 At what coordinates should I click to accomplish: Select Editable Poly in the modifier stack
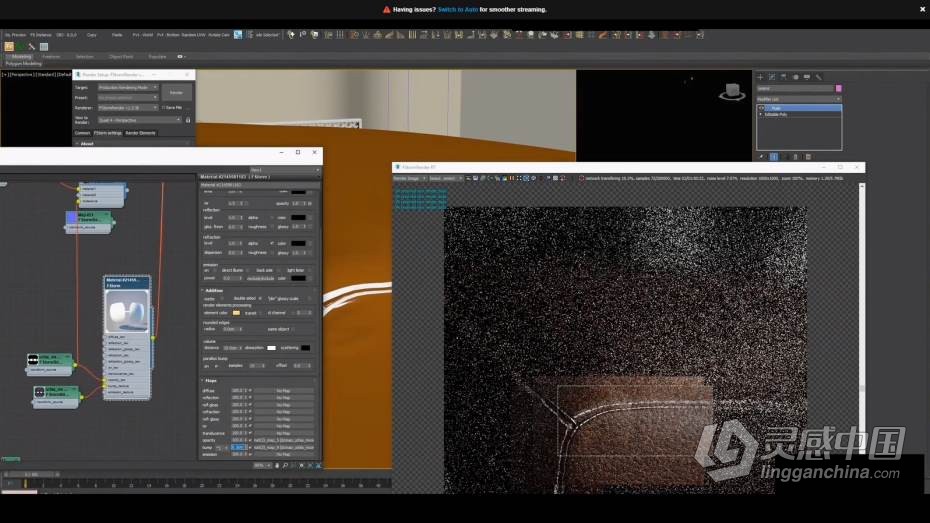[776, 114]
